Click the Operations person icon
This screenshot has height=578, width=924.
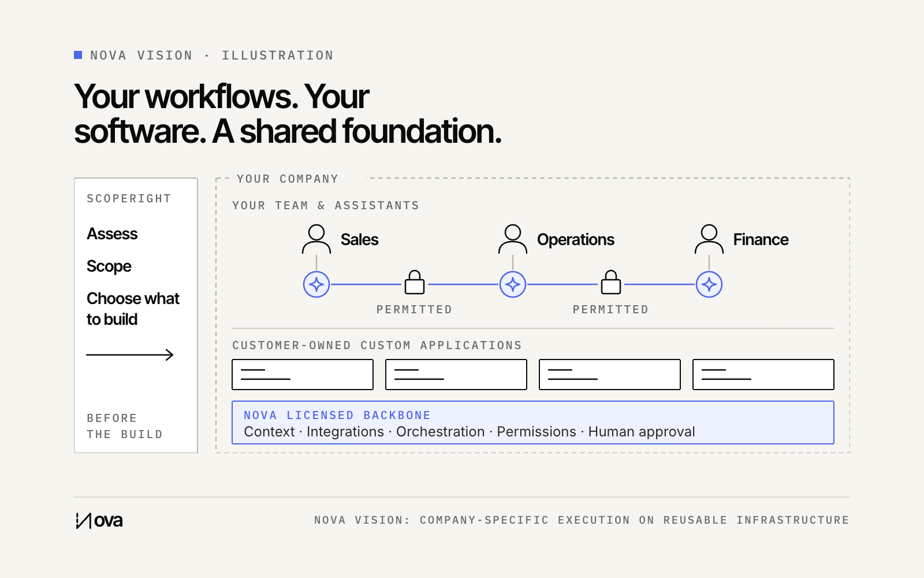(x=513, y=239)
